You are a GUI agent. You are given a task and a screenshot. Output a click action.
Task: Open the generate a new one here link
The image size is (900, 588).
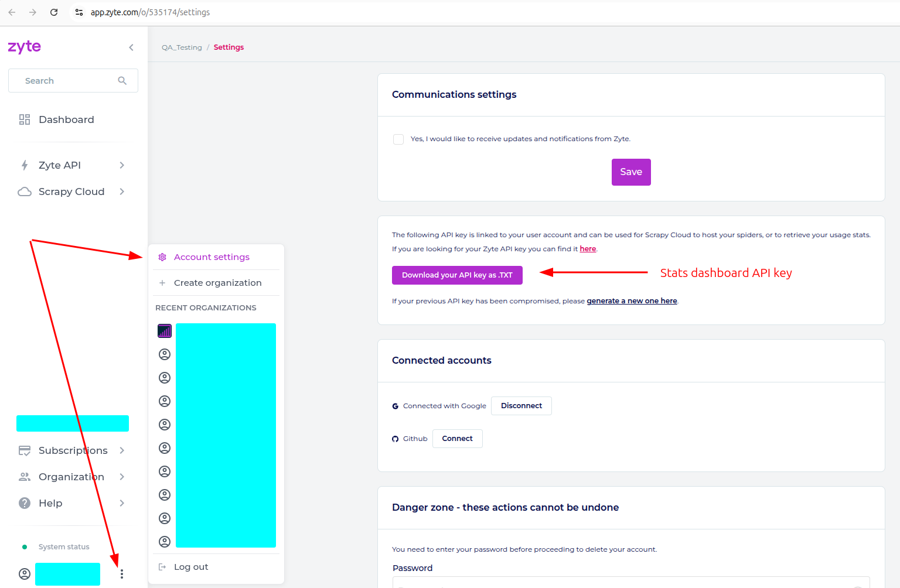tap(632, 301)
